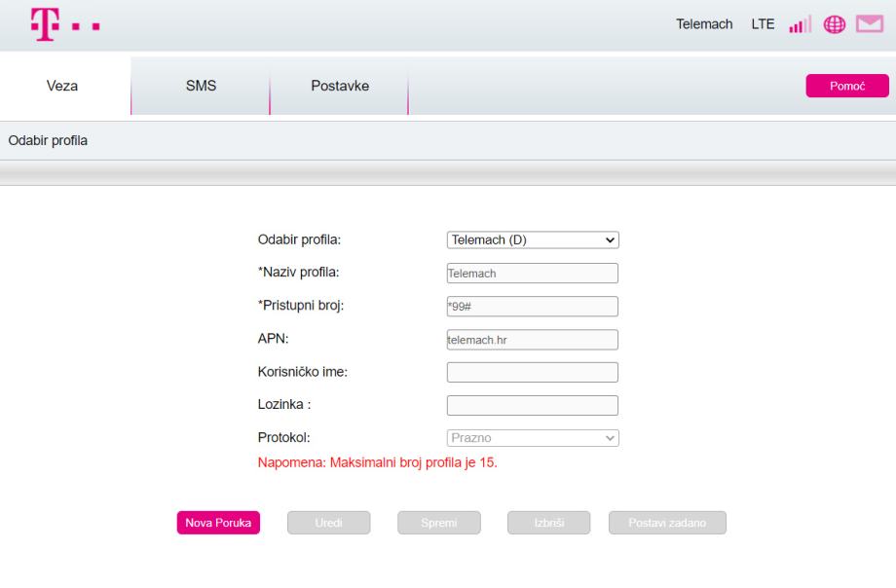
Task: Switch to the SMS tab
Action: (201, 87)
